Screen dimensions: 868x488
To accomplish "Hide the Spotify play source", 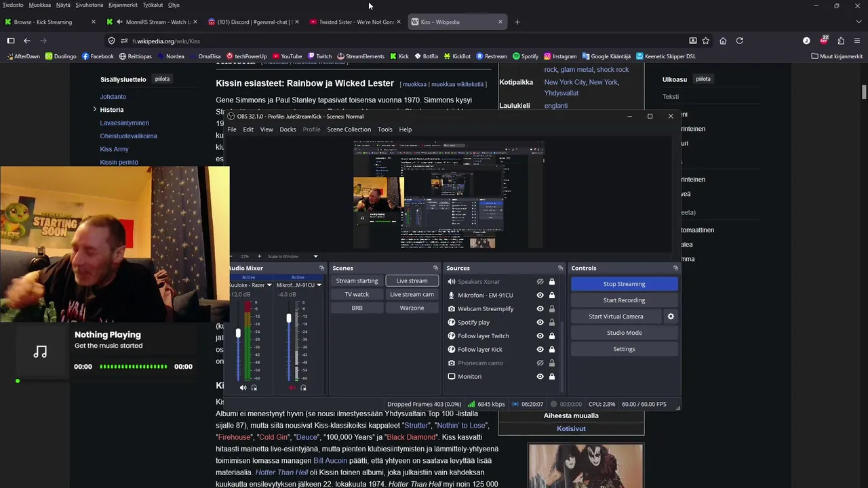I will tap(540, 323).
